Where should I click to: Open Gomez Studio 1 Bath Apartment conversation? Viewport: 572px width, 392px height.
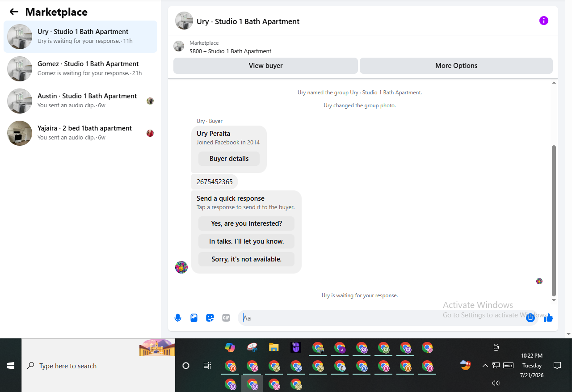click(80, 69)
